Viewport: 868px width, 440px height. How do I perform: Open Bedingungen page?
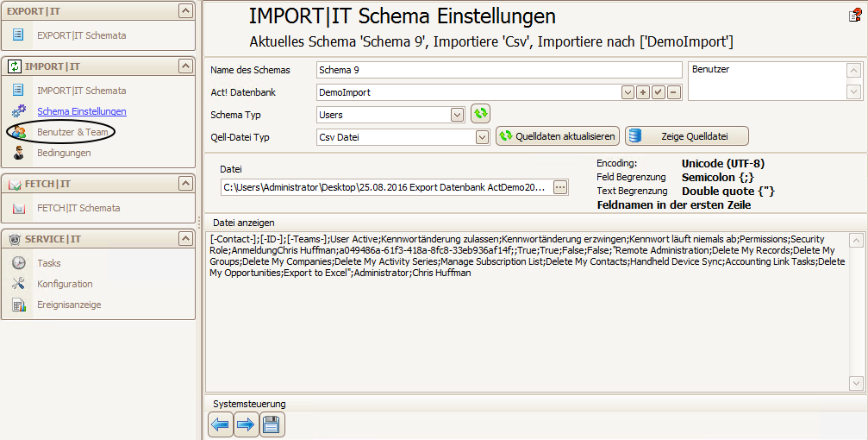(x=64, y=153)
